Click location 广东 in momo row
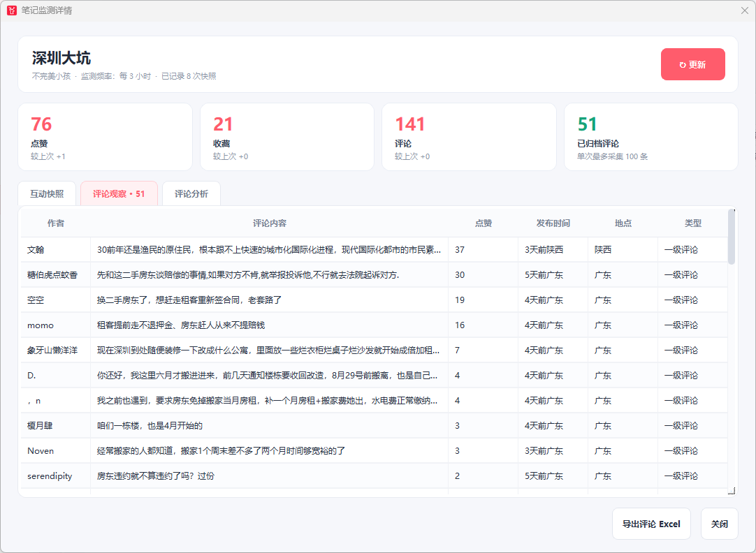756x553 pixels. tap(603, 325)
